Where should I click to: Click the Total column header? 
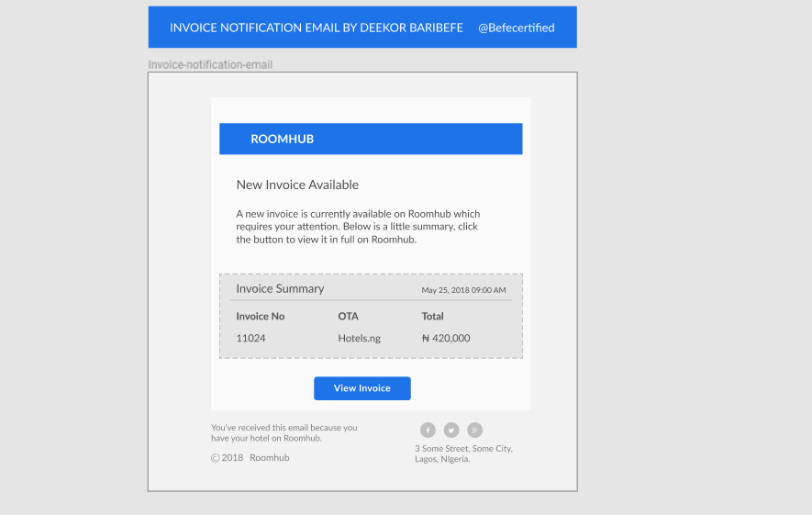click(x=432, y=316)
